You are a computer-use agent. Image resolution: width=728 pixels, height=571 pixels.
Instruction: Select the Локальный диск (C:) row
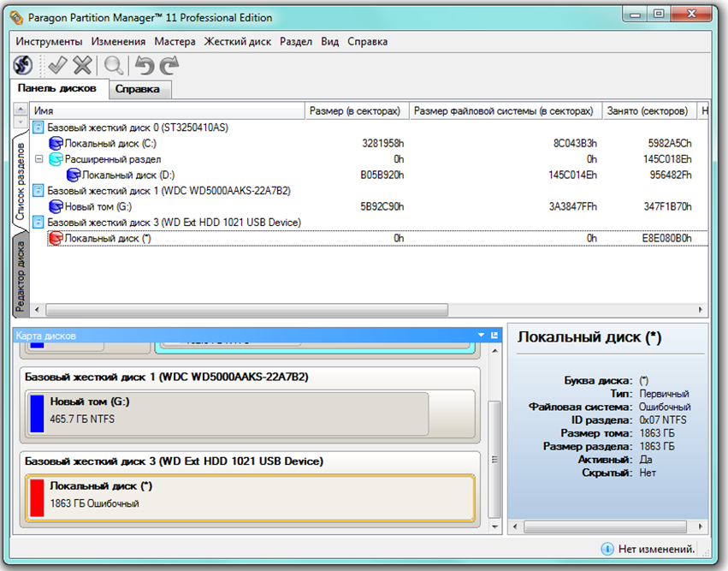pos(370,143)
